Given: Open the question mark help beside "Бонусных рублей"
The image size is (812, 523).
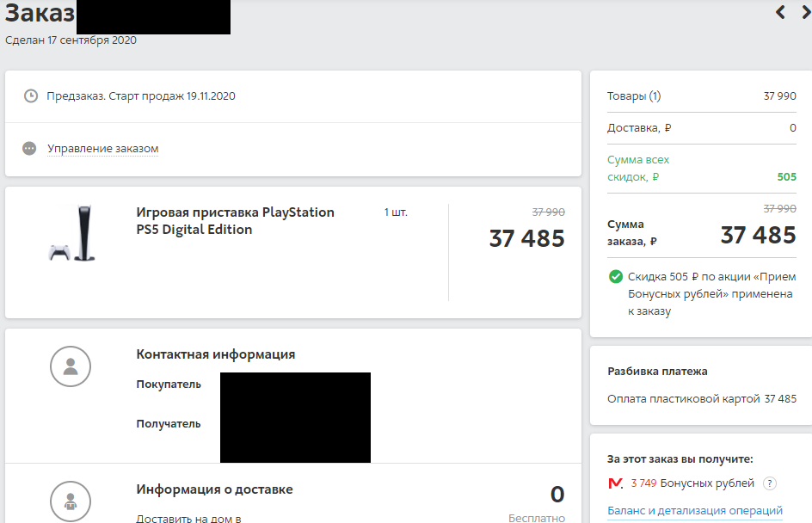Looking at the screenshot, I should point(770,483).
